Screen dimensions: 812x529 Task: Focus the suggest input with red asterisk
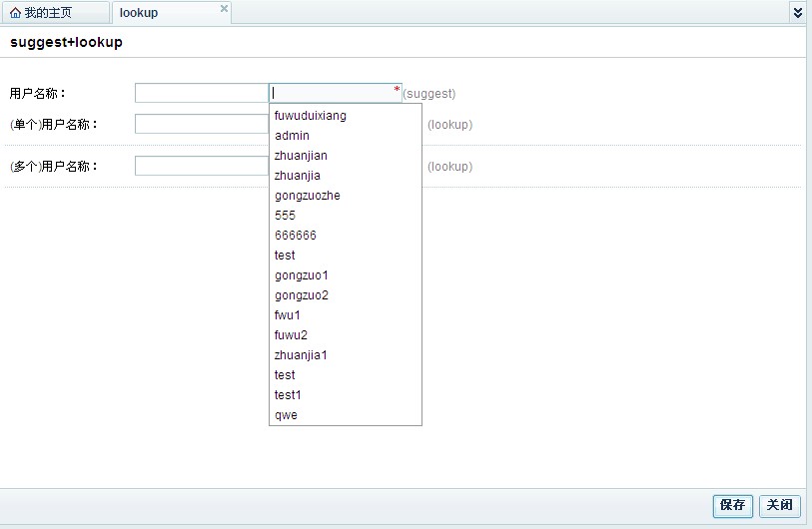pyautogui.click(x=335, y=93)
